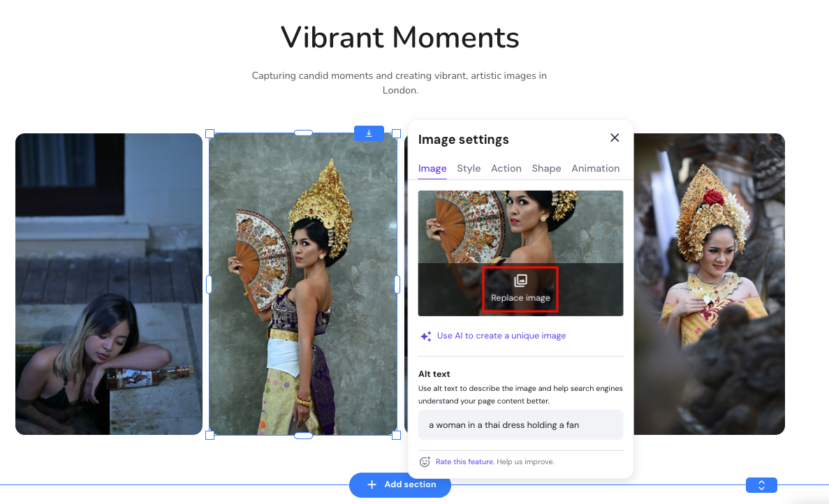This screenshot has height=504, width=829.
Task: Open the Animation tab
Action: pyautogui.click(x=595, y=168)
